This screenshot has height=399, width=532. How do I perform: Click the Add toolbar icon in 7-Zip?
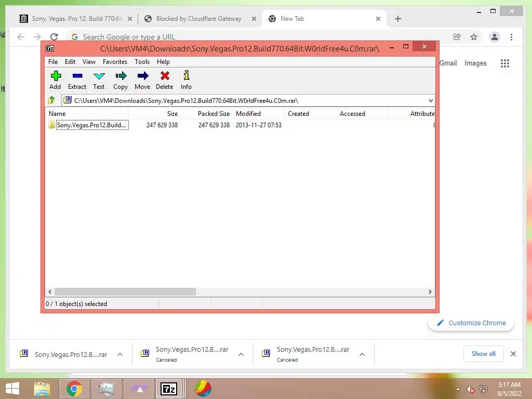[x=55, y=81]
